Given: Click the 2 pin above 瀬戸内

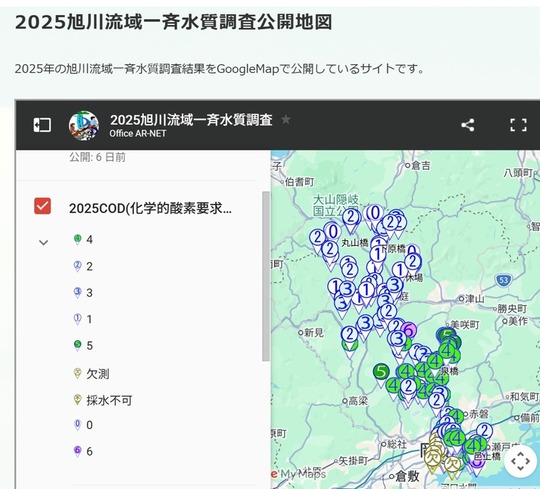Looking at the screenshot, I should [x=485, y=432].
